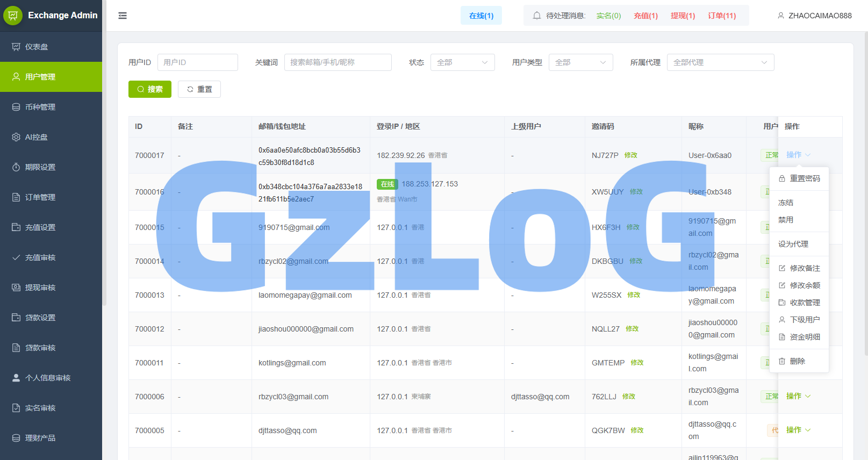
Task: Click user ID 7000013 cell
Action: pos(149,295)
